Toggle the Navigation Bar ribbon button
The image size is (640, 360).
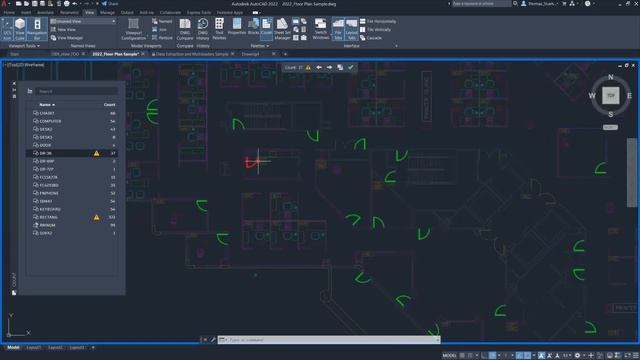tap(37, 29)
